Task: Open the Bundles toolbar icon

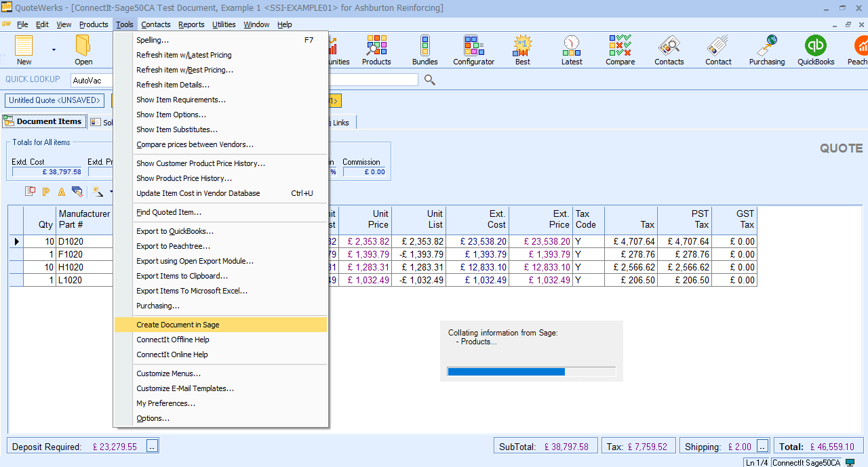Action: pyautogui.click(x=425, y=50)
